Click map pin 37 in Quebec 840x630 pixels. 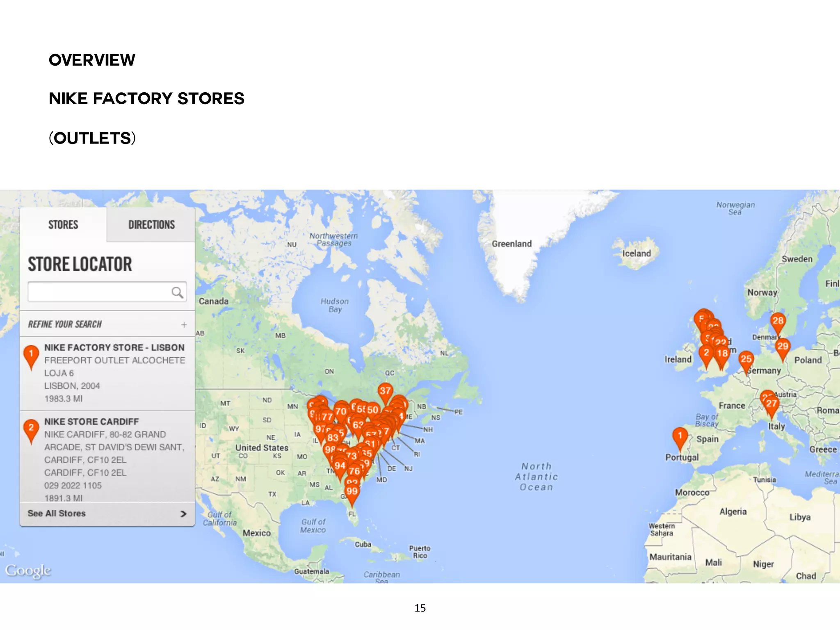click(x=385, y=391)
